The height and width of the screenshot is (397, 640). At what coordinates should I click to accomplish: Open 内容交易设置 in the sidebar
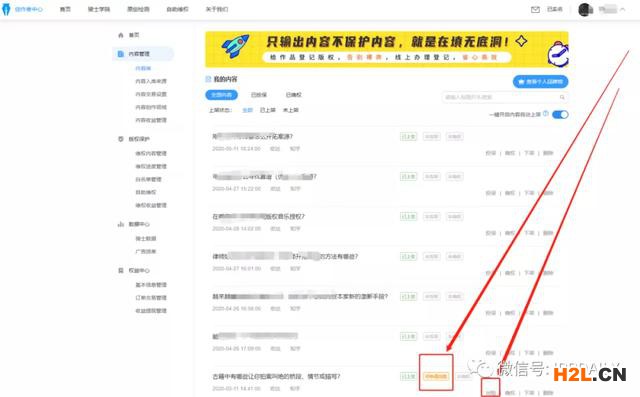point(151,94)
